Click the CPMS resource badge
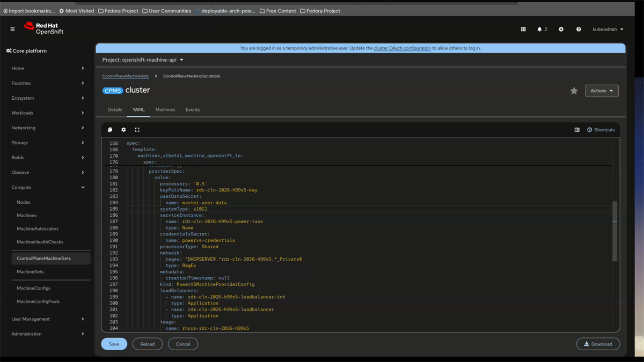The height and width of the screenshot is (362, 644). click(113, 91)
